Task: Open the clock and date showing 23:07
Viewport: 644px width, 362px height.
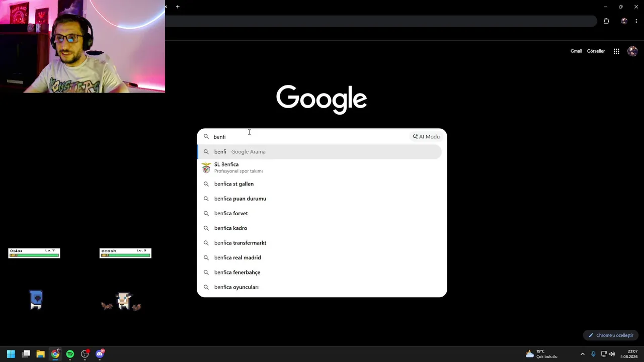Action: pos(629,354)
